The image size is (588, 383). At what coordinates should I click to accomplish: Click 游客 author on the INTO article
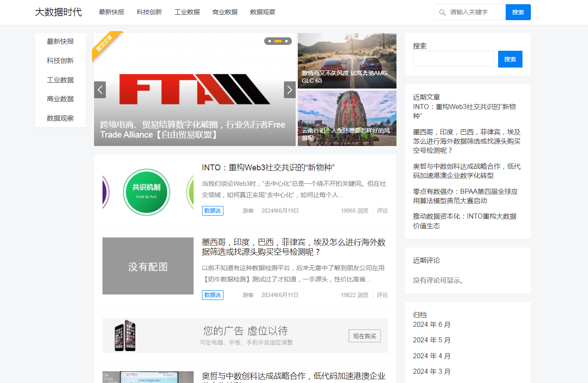click(248, 211)
